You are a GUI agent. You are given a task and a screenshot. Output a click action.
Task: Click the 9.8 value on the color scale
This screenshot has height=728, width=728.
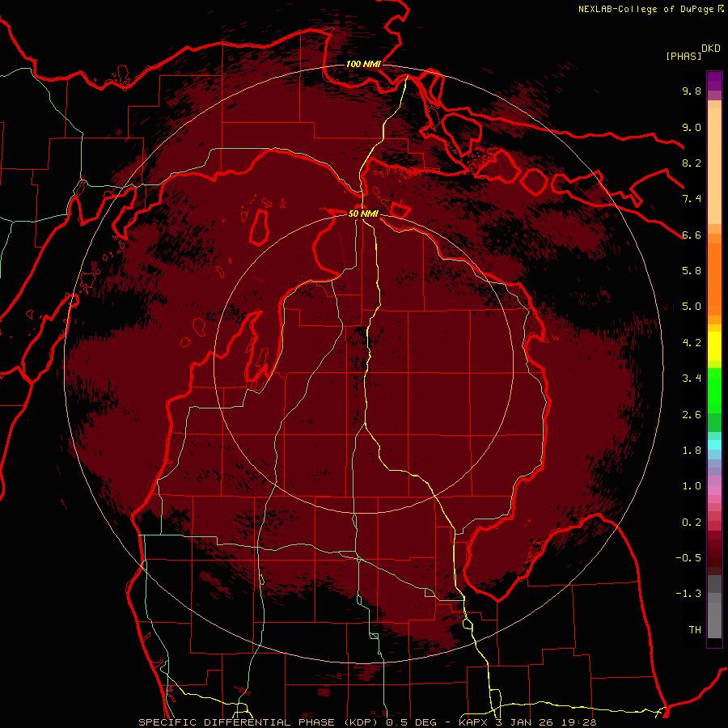pyautogui.click(x=692, y=91)
